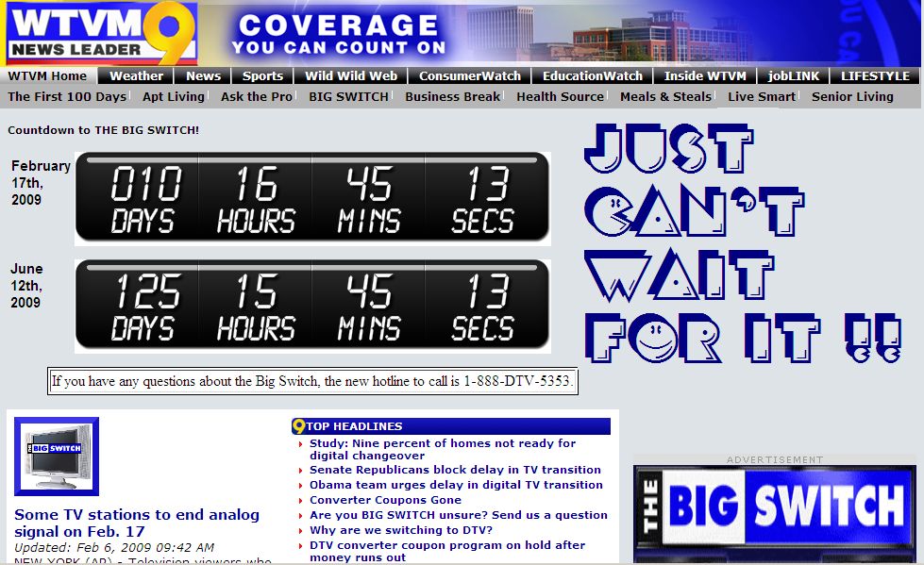Open Ask the Pro link
The image size is (924, 565).
click(x=257, y=96)
